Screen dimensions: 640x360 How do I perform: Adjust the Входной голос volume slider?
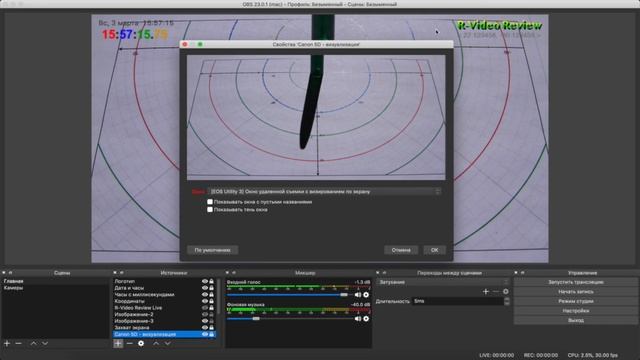click(x=344, y=295)
